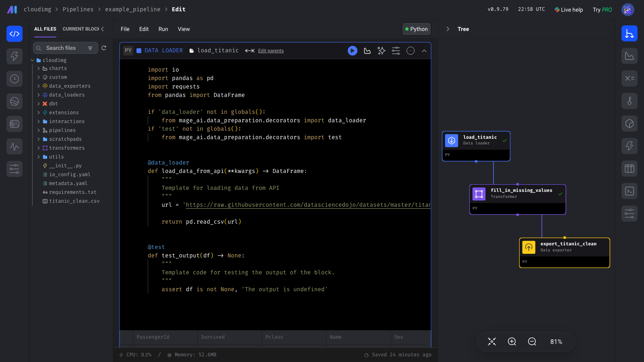Screen dimensions: 644x362
Task: Open the settings sliders icon in right sidebar
Action: pyautogui.click(x=630, y=214)
